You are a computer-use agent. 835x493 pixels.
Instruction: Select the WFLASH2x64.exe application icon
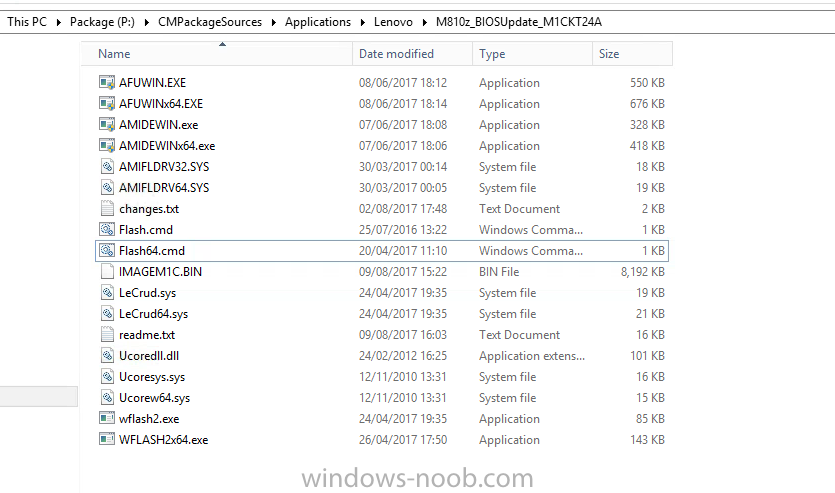[107, 440]
